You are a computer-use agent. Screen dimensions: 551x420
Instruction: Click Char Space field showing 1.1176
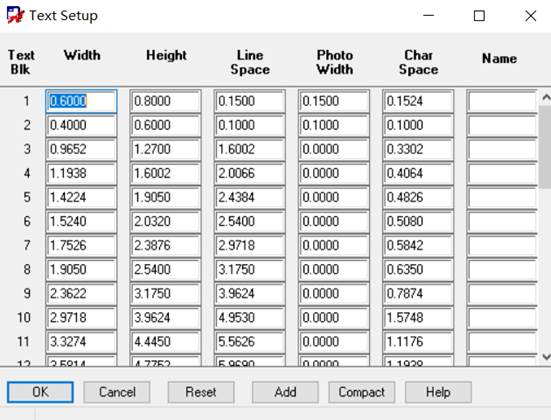(418, 342)
